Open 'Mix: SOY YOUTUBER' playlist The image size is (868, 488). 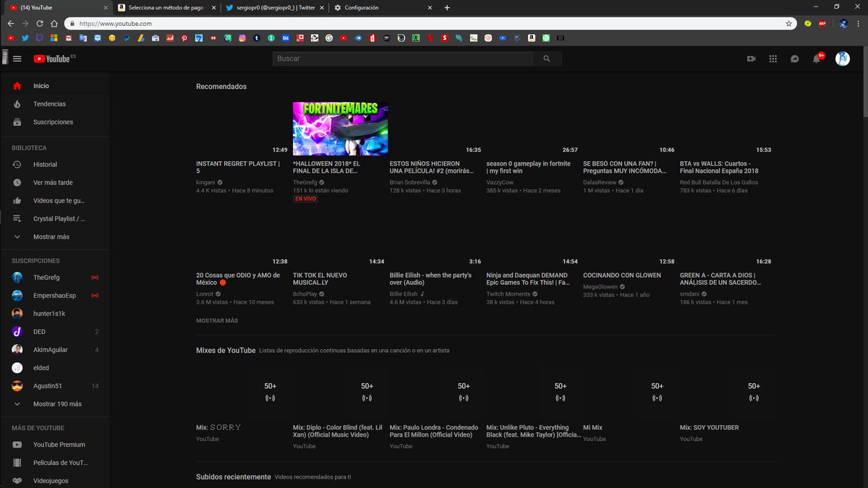coord(710,427)
